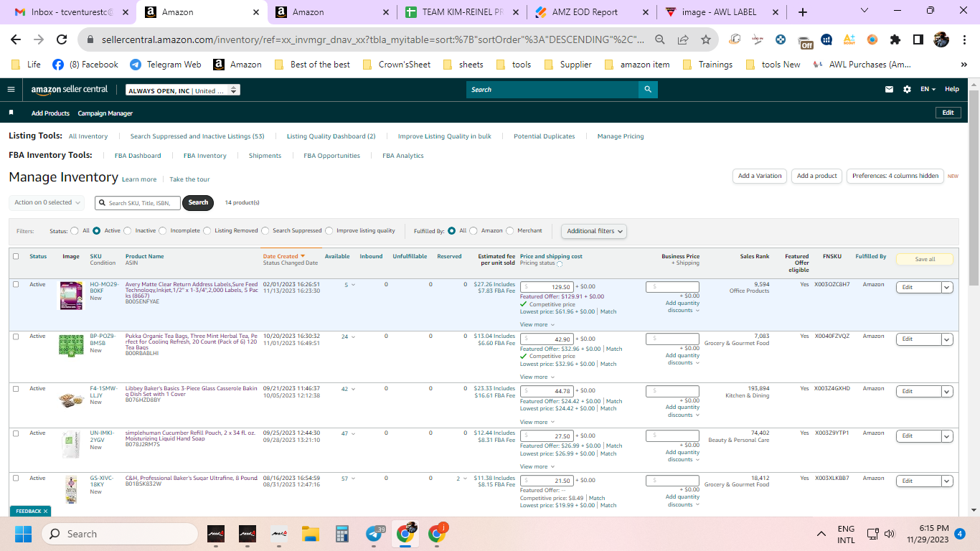
Task: Select the All status radio button
Action: coord(75,231)
